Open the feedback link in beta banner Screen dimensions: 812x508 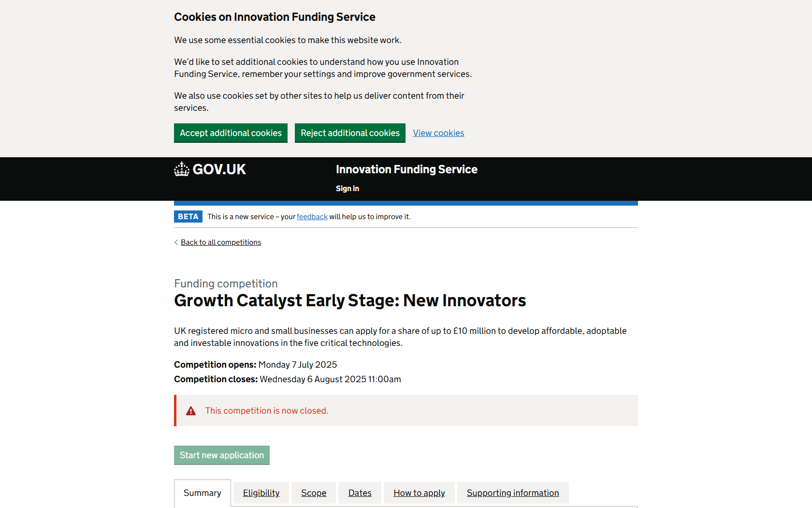(x=312, y=217)
